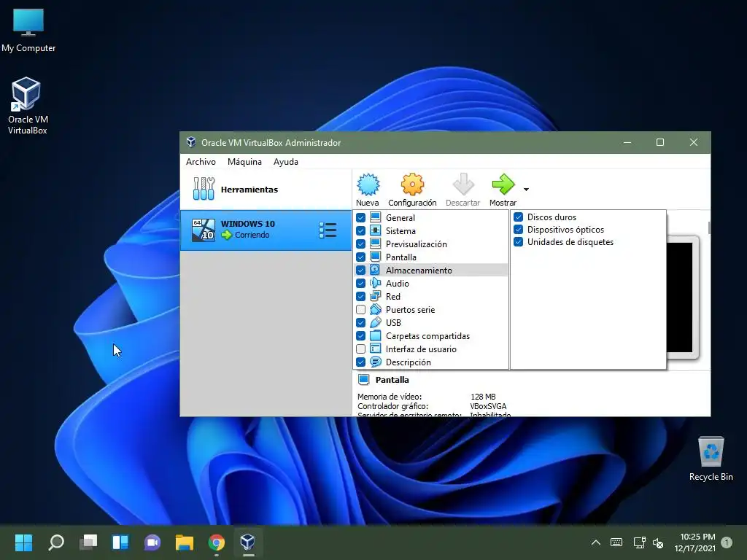This screenshot has height=560, width=747.
Task: Click the Nueva toolbar icon
Action: (368, 184)
